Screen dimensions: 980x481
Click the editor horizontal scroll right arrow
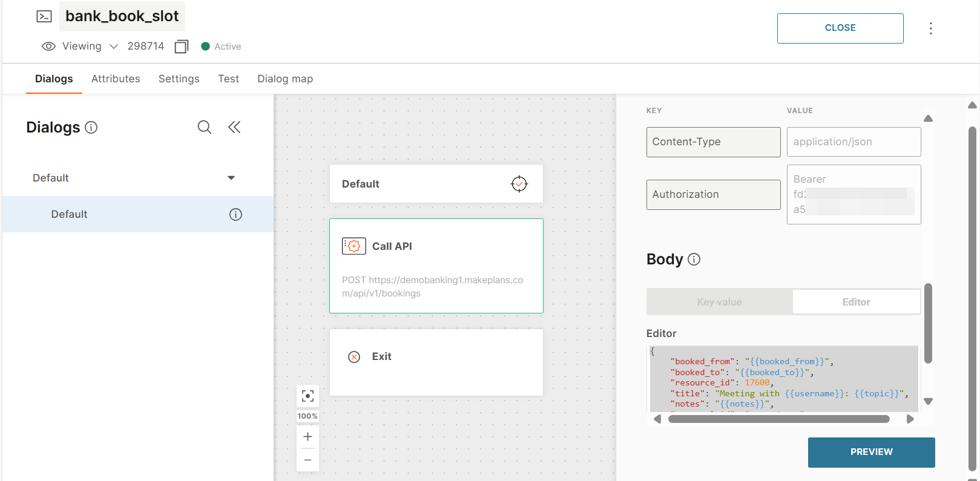[x=910, y=419]
